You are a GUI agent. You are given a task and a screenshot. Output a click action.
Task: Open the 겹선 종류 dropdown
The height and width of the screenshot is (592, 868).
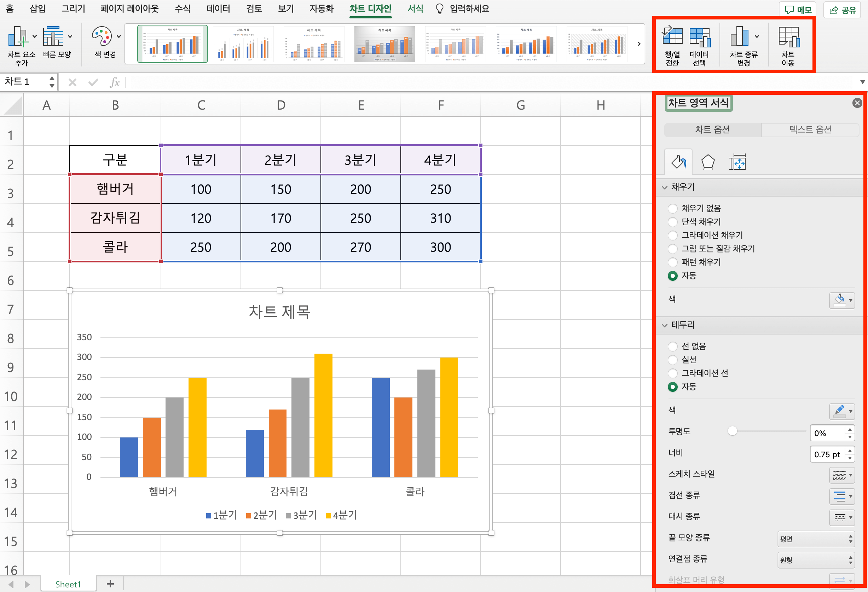(842, 496)
